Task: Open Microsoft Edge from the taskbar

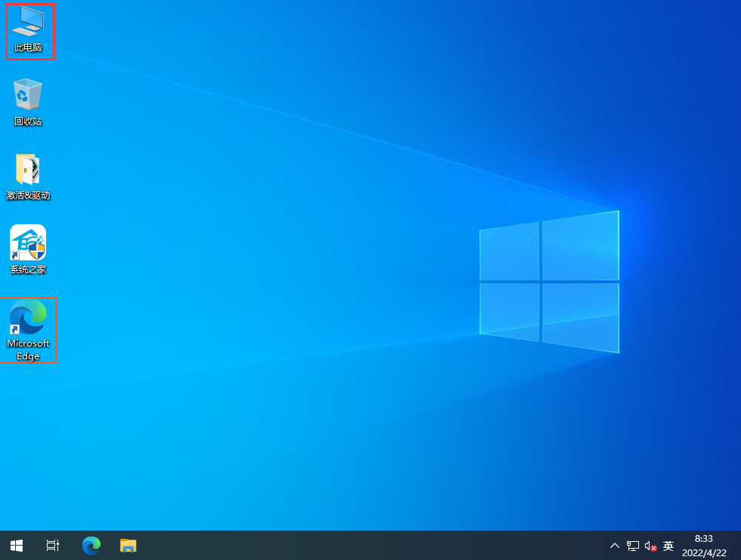Action: [x=91, y=545]
